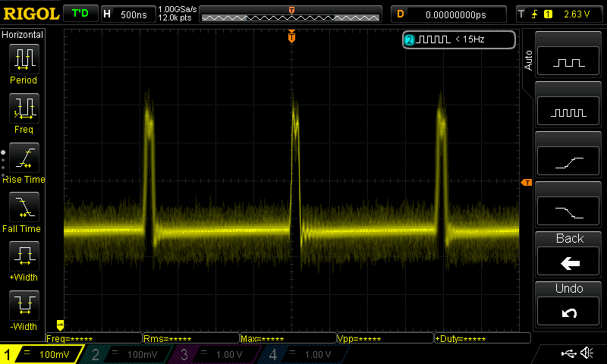Select channel 1 100mV tab
This screenshot has width=607, height=364.
tap(42, 354)
